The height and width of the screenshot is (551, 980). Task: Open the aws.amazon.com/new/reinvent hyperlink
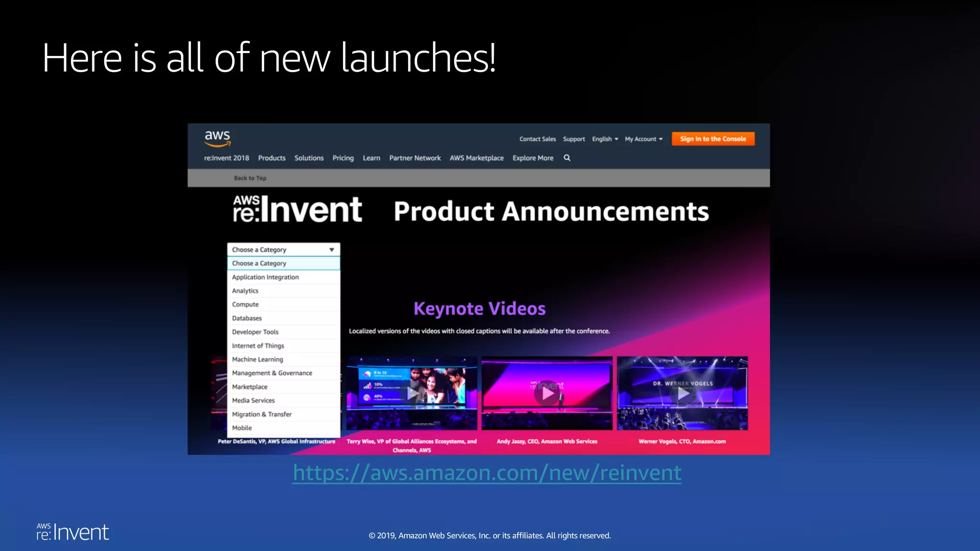pyautogui.click(x=487, y=473)
